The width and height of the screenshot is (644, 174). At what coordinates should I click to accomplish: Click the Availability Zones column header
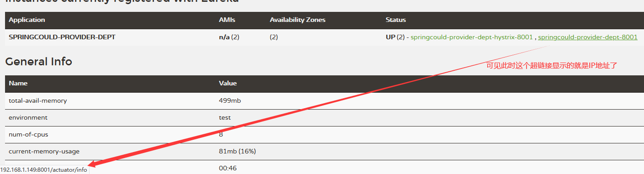(298, 20)
